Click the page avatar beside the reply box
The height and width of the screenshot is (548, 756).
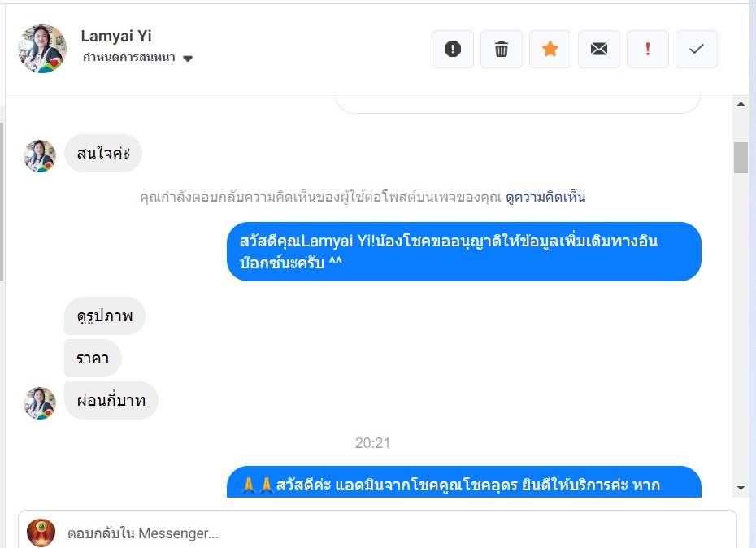(41, 533)
